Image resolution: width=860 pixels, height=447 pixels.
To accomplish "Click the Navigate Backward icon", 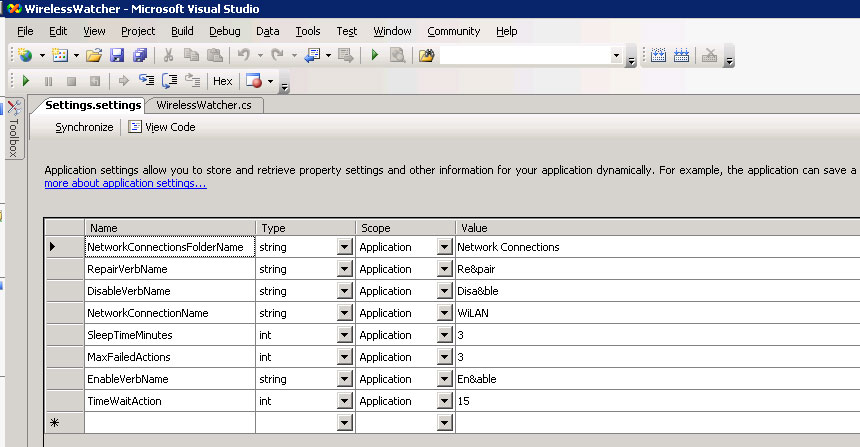I will pyautogui.click(x=312, y=55).
